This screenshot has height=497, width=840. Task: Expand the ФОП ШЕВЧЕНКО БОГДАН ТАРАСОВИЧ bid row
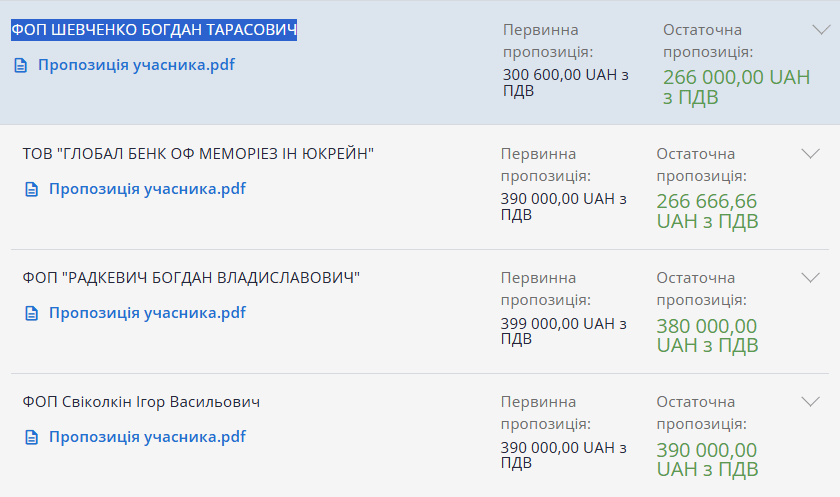click(x=821, y=30)
